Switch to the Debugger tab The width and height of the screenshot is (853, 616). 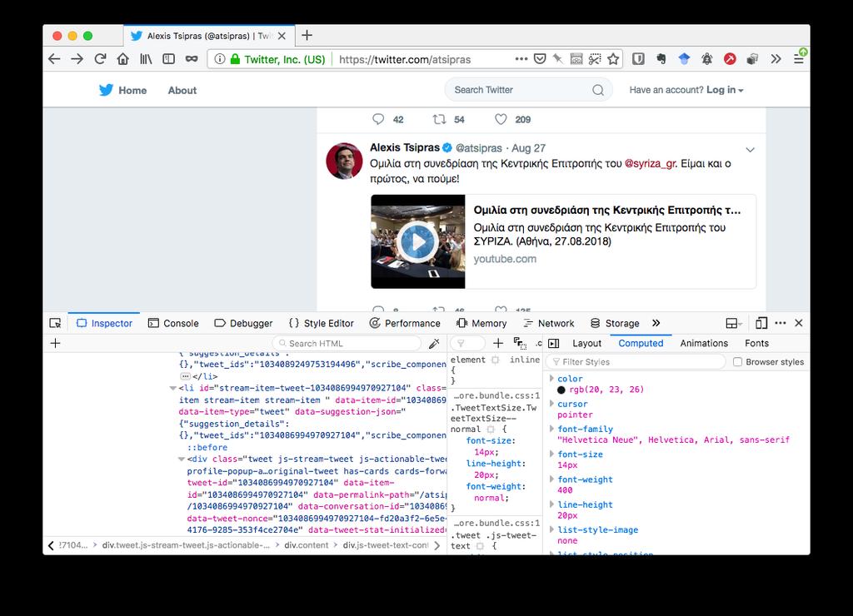tap(243, 323)
